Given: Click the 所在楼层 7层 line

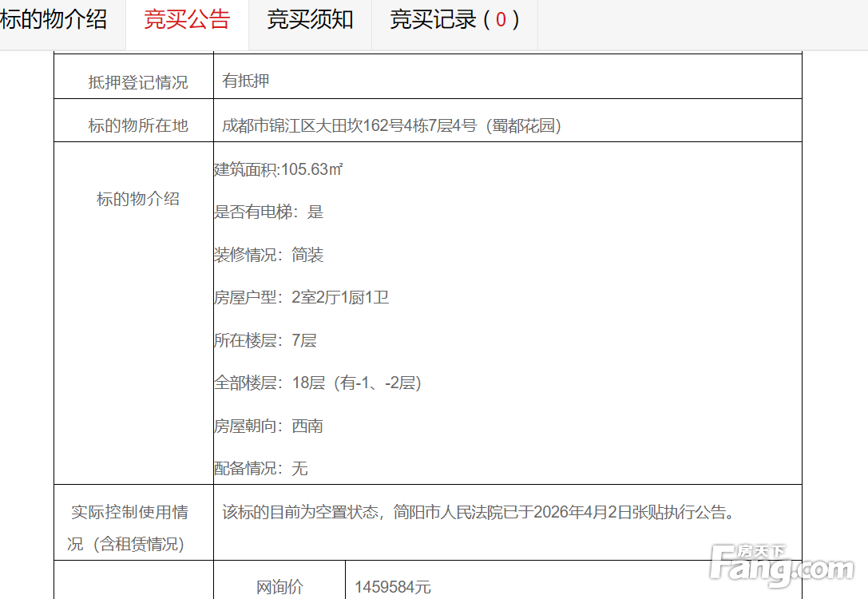Looking at the screenshot, I should [x=265, y=340].
